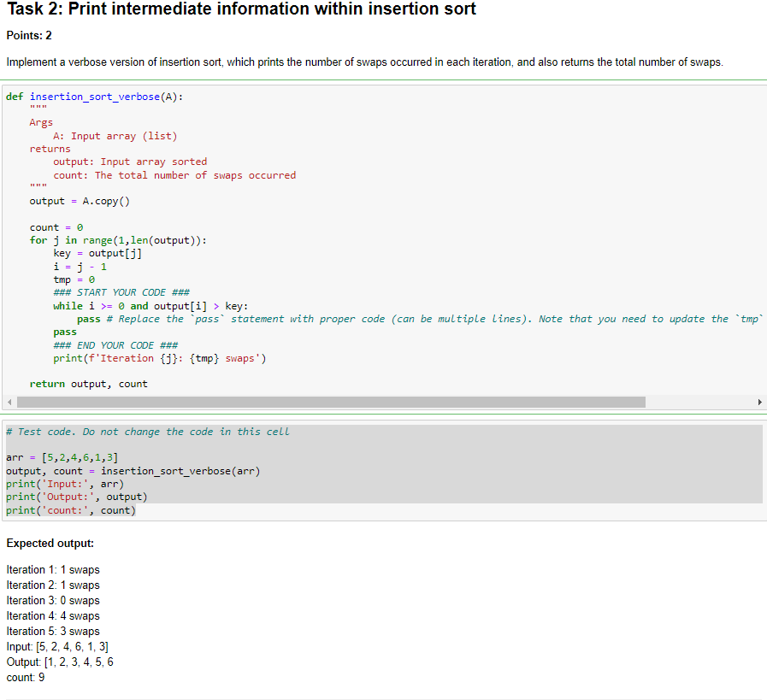The image size is (767, 700).
Task: Click the 'arr = [5,2,4,6,1,3]' line
Action: (62, 457)
